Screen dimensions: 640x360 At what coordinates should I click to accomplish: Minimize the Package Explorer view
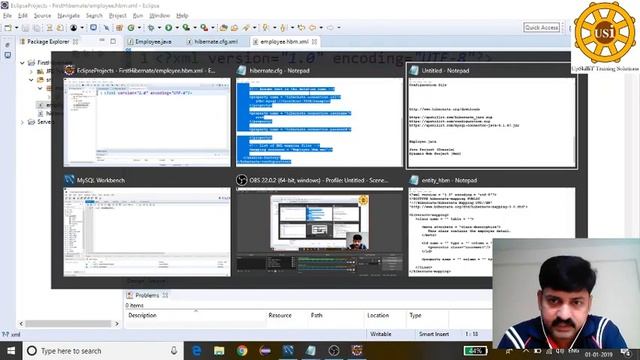(102, 41)
